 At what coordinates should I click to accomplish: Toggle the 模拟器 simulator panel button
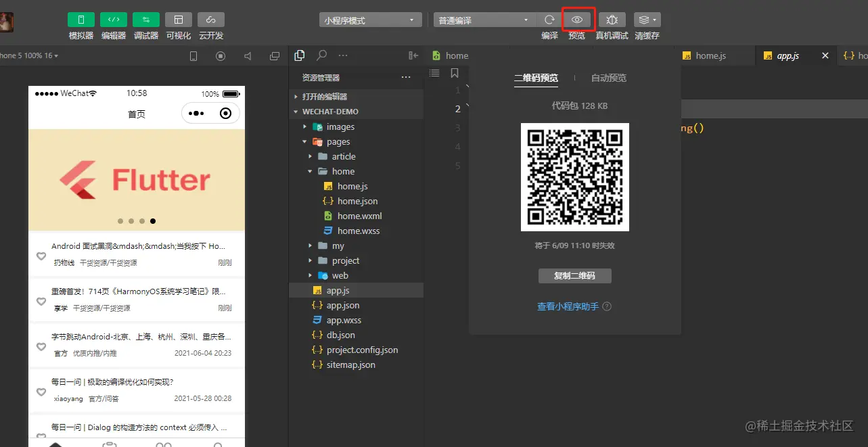pyautogui.click(x=81, y=20)
